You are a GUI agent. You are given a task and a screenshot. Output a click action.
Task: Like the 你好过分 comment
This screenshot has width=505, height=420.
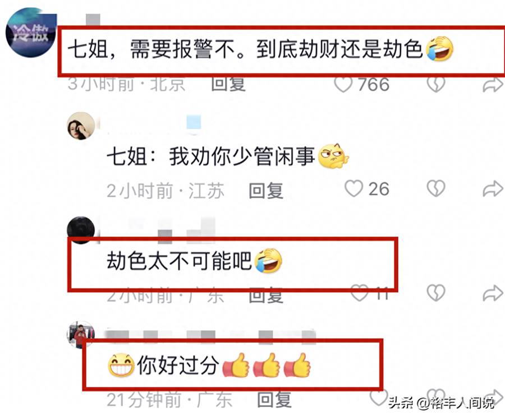coord(378,398)
